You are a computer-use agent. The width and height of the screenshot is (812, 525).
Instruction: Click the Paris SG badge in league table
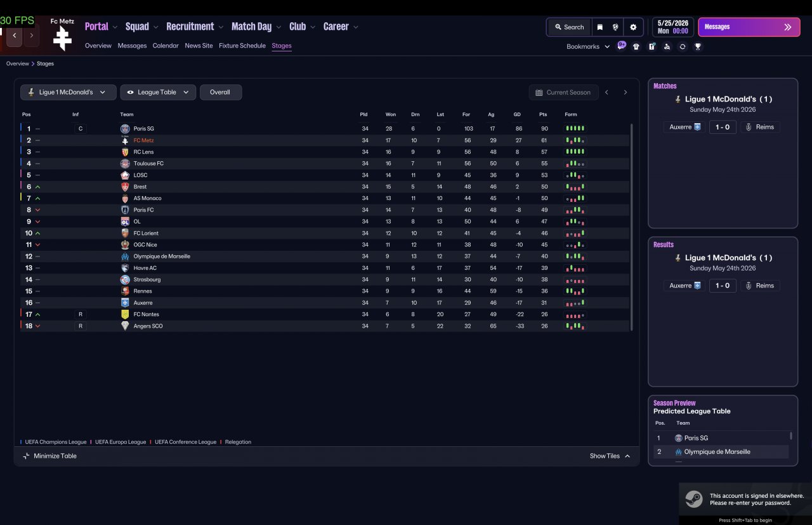(125, 129)
